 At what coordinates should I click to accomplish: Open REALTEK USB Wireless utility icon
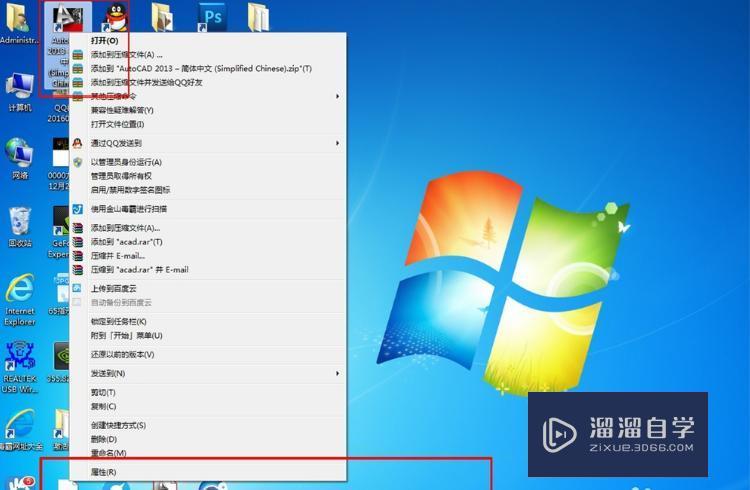tap(20, 367)
